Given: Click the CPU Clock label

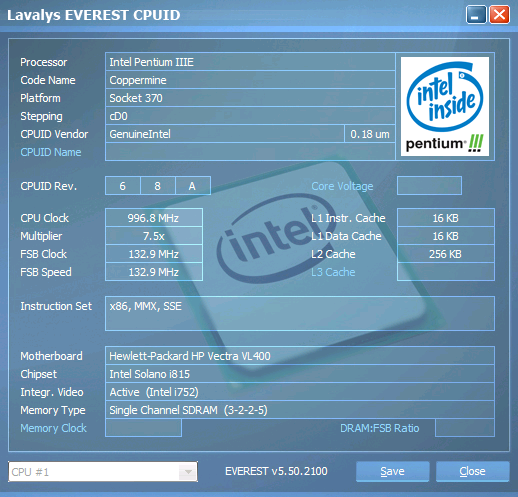Looking at the screenshot, I should 45,218.
